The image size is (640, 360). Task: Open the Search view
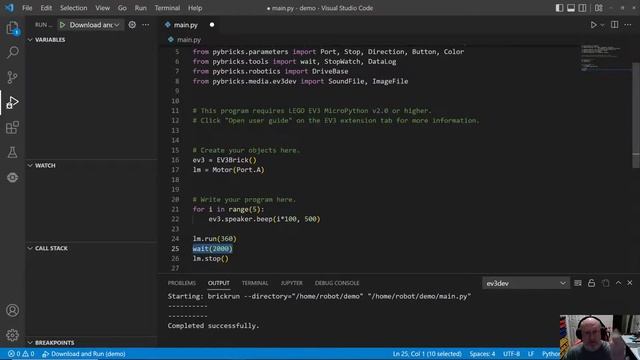click(x=12, y=52)
